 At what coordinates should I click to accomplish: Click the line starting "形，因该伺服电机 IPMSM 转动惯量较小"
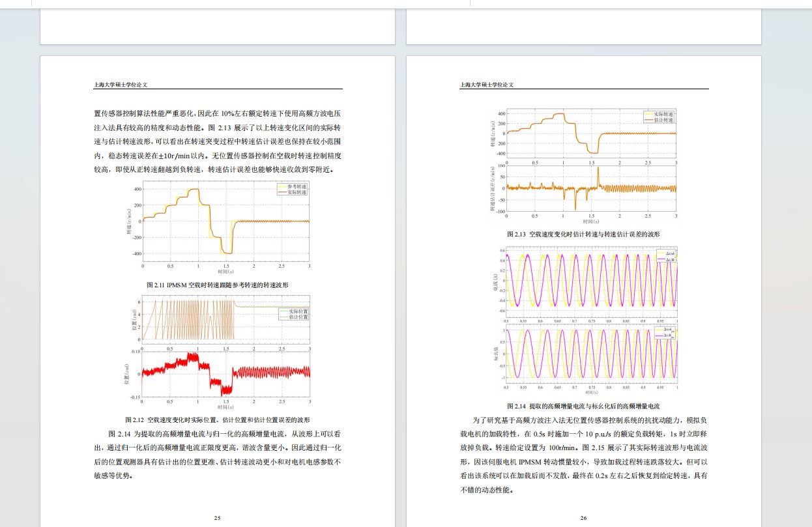point(584,462)
